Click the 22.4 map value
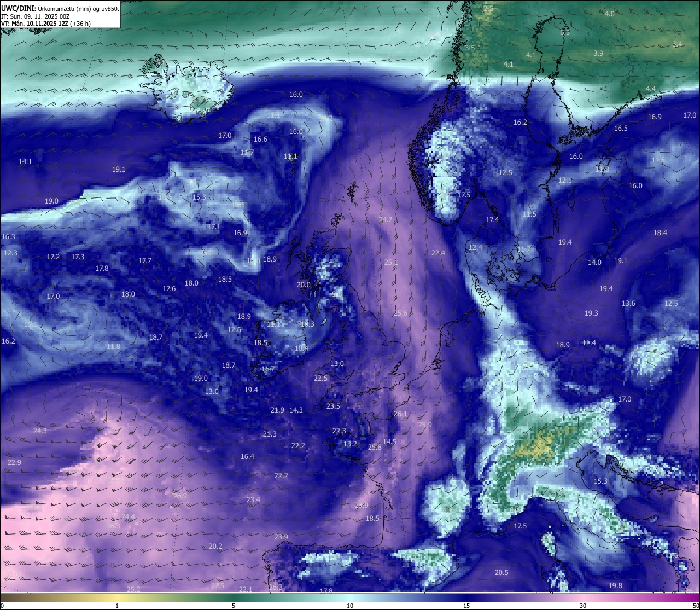Screen dimensions: 700x610 coord(438,253)
